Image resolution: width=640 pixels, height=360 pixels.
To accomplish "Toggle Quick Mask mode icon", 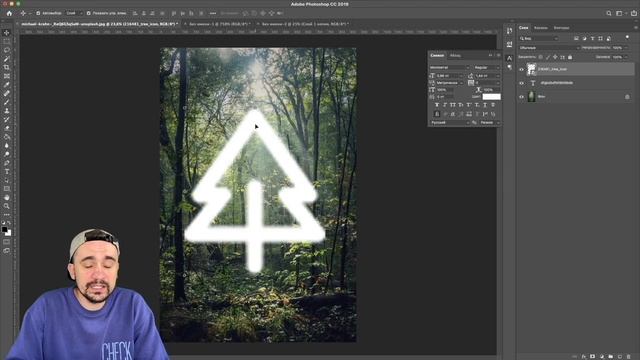I will [7, 242].
